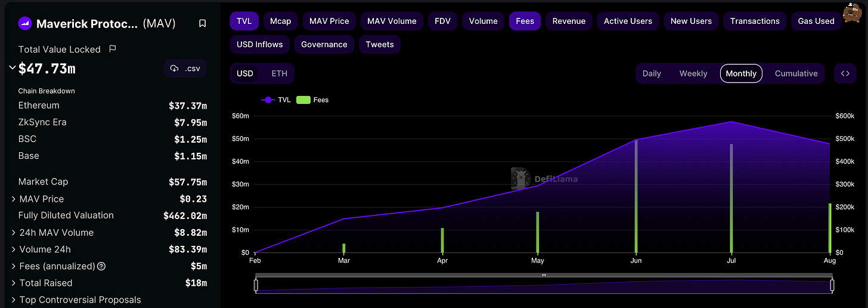
Task: Click the flag icon beside Total Value Locked
Action: [x=113, y=49]
